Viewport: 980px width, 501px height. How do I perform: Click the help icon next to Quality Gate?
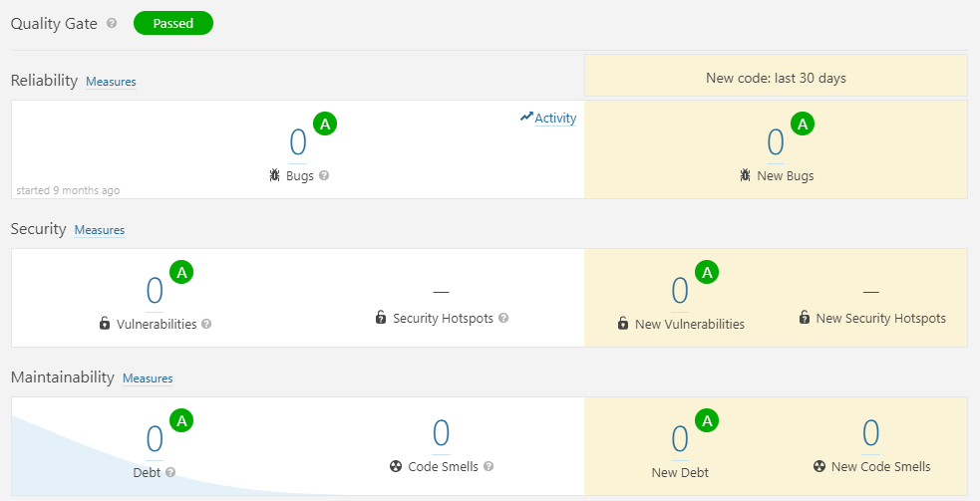(112, 23)
